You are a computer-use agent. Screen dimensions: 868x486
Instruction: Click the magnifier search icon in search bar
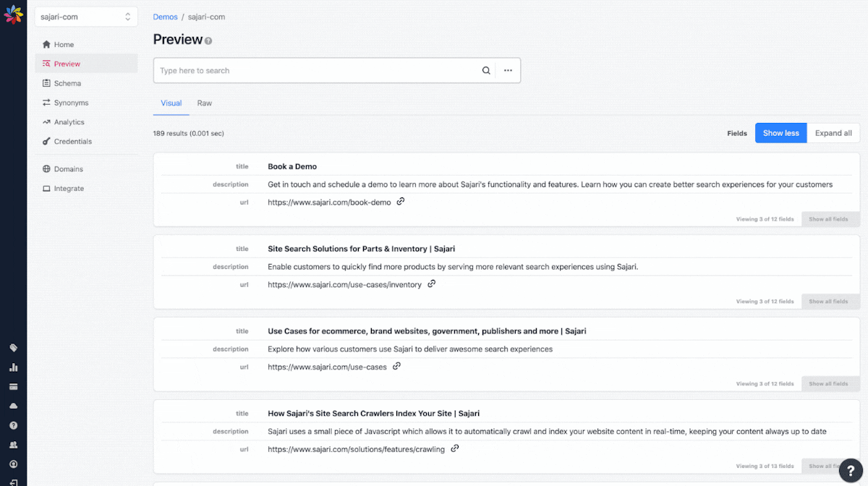[486, 71]
